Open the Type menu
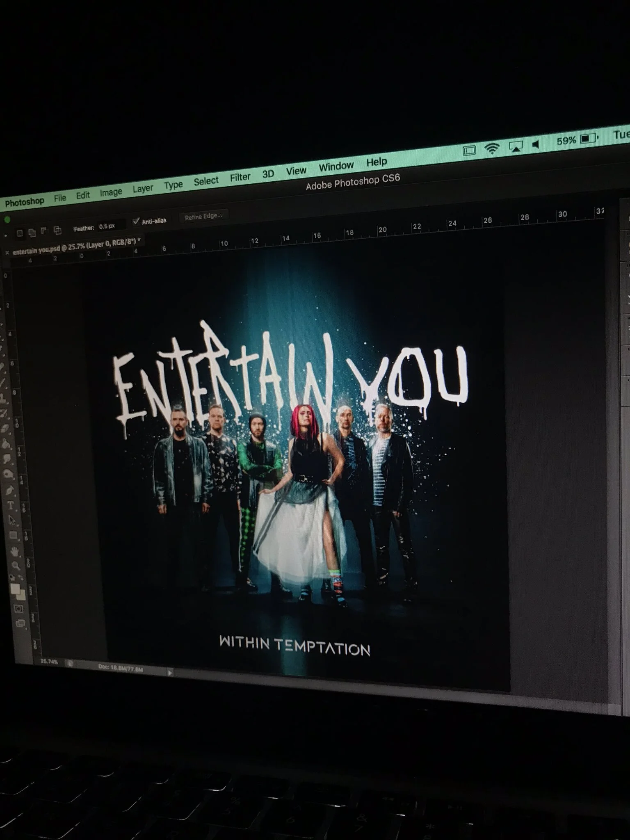This screenshot has height=840, width=630. [173, 185]
